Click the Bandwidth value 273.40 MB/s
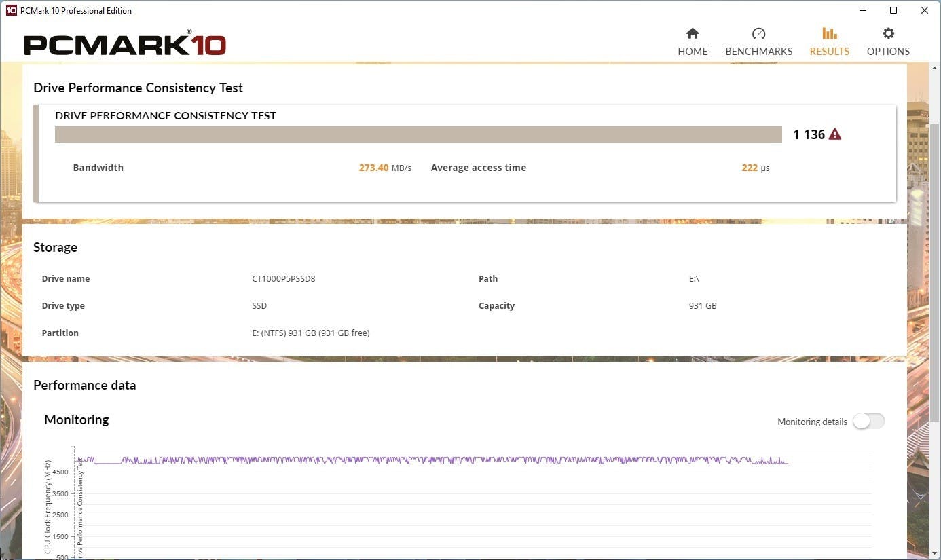941x560 pixels. (x=385, y=168)
